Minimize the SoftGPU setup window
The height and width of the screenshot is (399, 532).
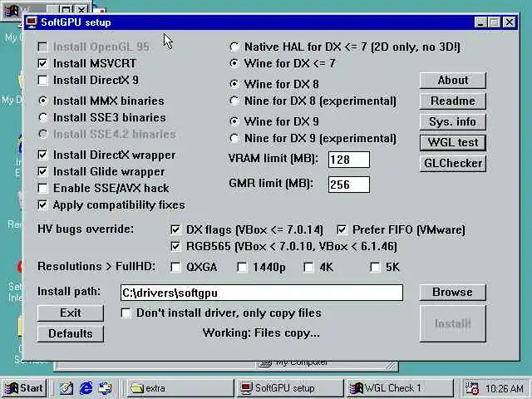480,22
